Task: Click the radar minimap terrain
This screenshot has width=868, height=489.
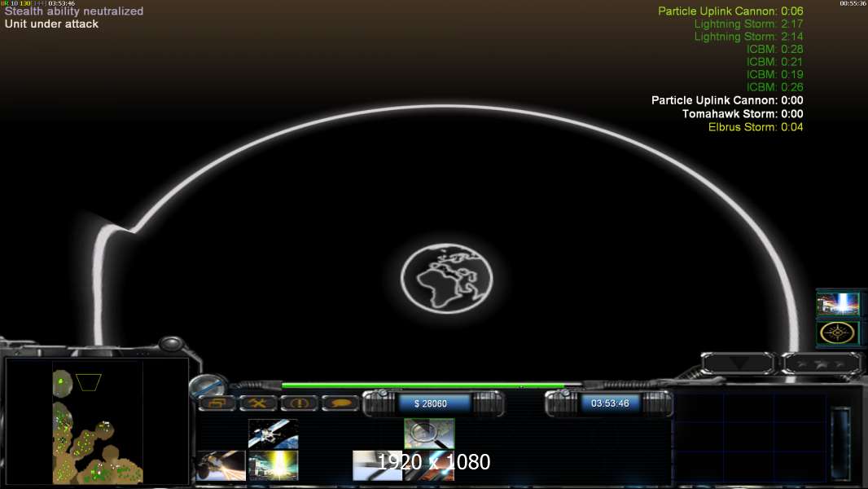Action: click(x=98, y=422)
